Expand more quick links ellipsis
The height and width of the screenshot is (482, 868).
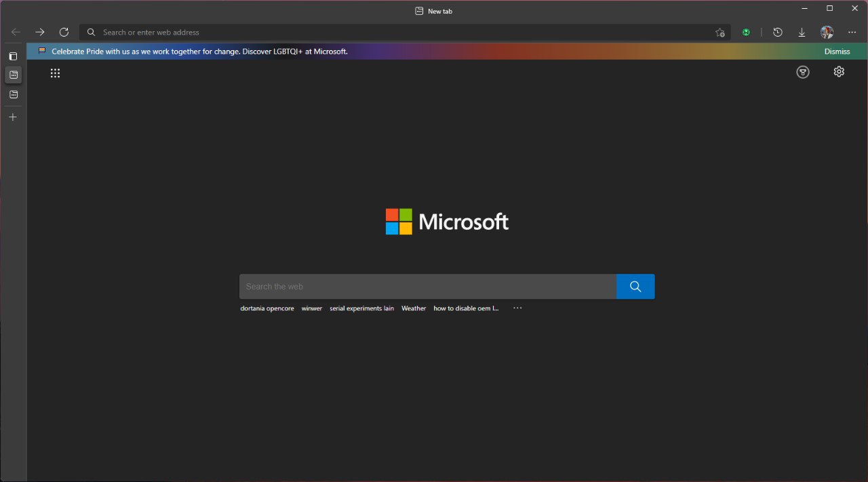coord(517,308)
